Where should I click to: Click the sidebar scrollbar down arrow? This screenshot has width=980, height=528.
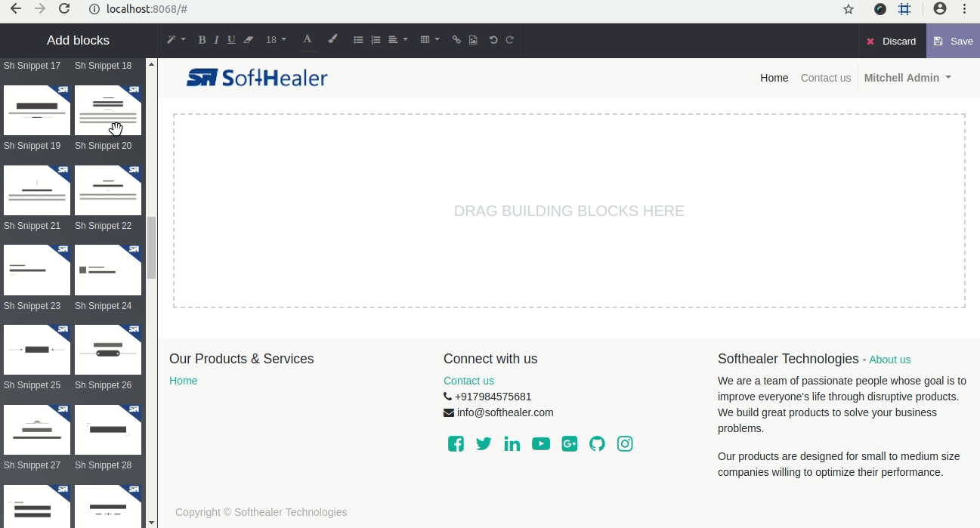point(152,522)
